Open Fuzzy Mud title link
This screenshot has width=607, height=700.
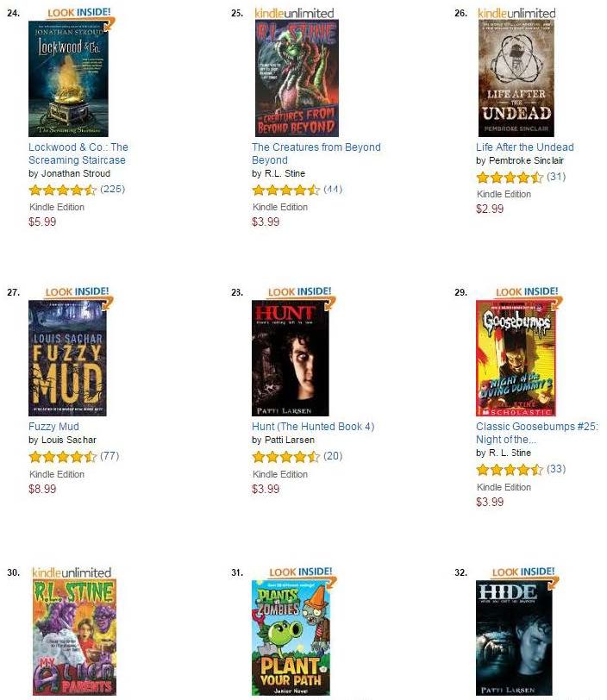(53, 427)
